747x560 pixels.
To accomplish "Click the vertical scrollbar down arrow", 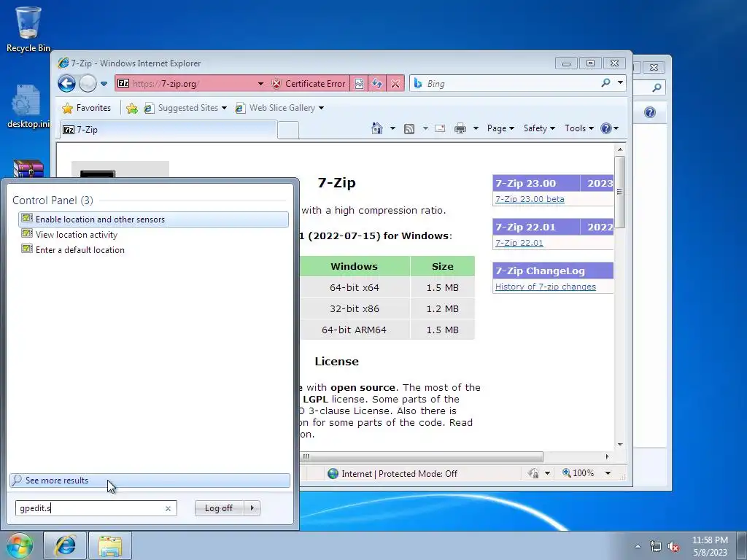I will 620,444.
